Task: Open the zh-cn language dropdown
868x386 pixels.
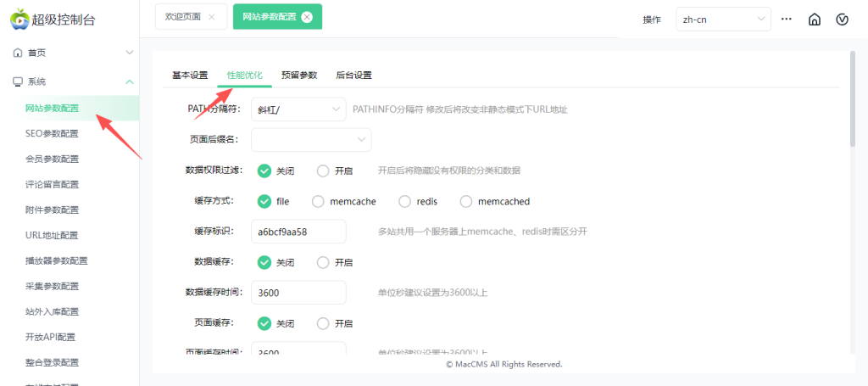Action: click(x=724, y=20)
